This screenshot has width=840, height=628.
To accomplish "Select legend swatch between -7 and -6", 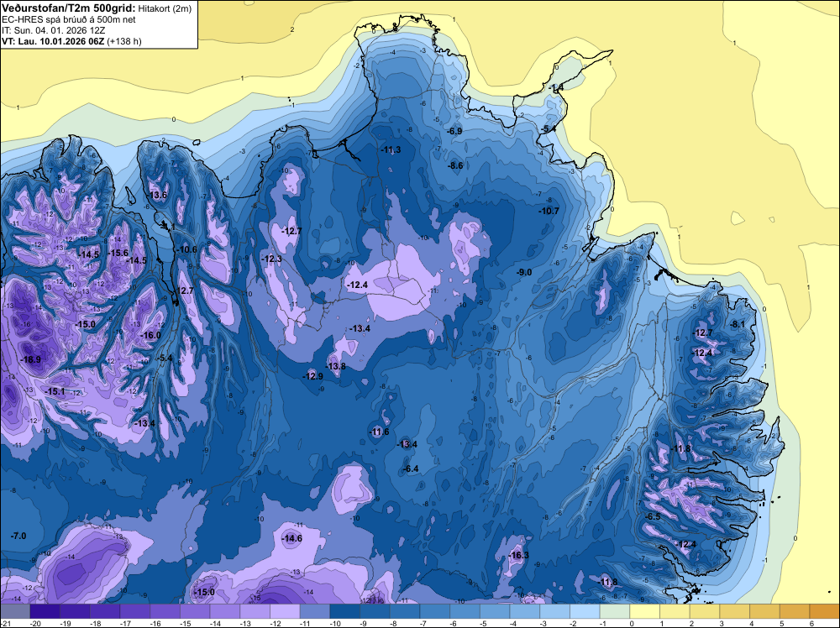I will click(x=435, y=611).
